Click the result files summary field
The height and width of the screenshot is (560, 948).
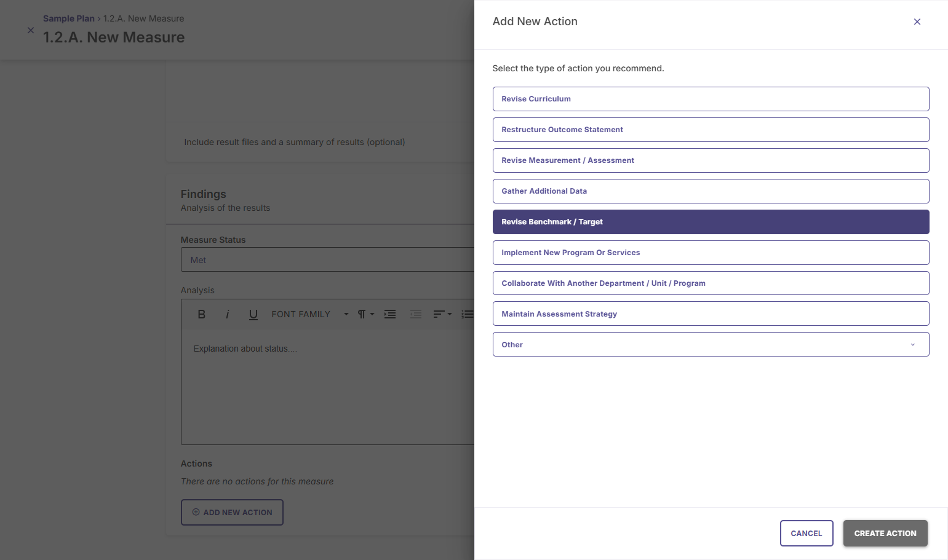[295, 142]
